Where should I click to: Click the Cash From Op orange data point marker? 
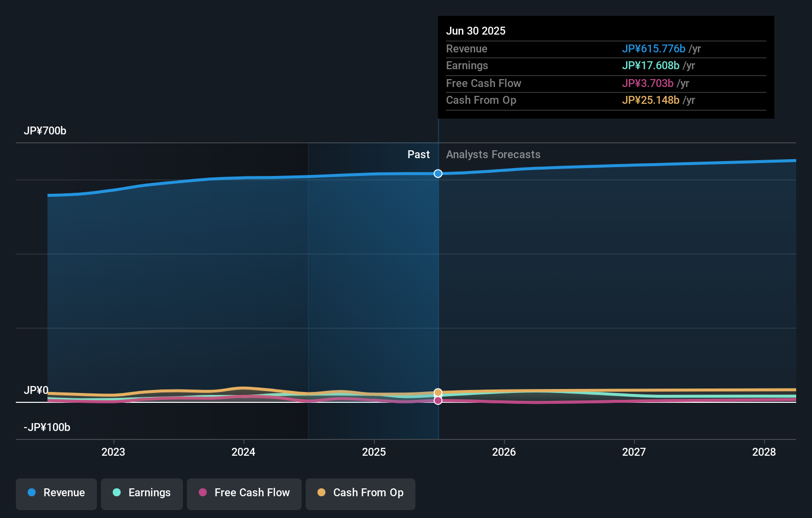[x=438, y=392]
